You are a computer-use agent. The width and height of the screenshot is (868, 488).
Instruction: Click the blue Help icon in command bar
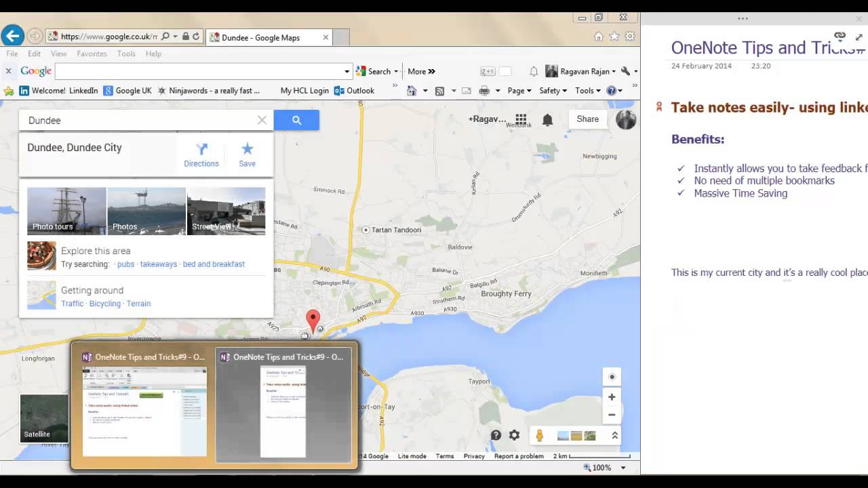click(611, 90)
